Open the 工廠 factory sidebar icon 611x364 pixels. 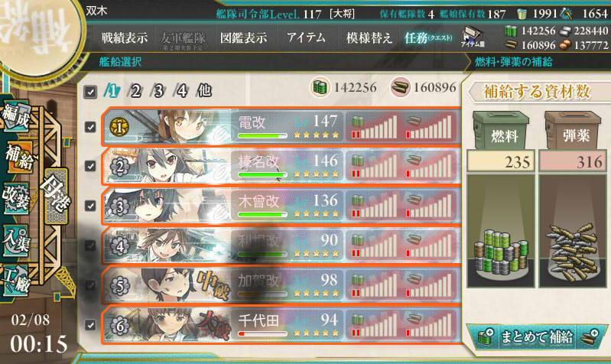coord(16,281)
